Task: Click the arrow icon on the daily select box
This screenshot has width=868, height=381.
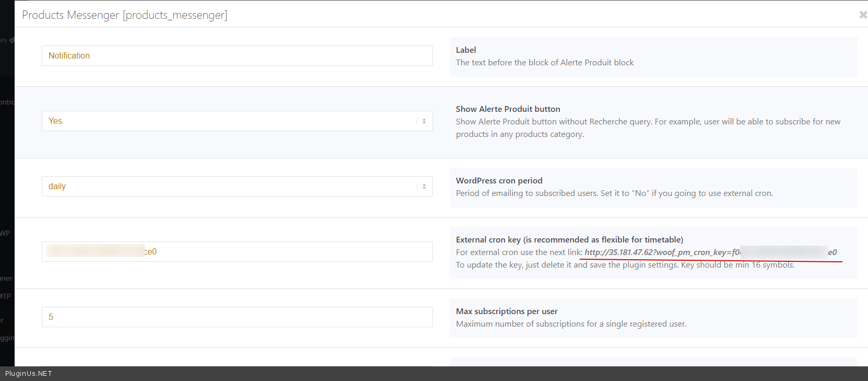Action: (x=424, y=187)
